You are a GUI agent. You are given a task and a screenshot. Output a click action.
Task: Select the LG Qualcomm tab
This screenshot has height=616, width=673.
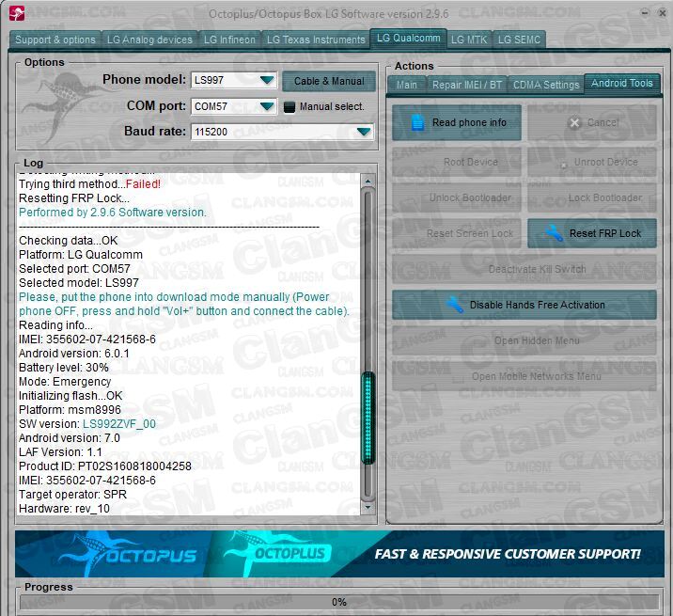click(408, 39)
